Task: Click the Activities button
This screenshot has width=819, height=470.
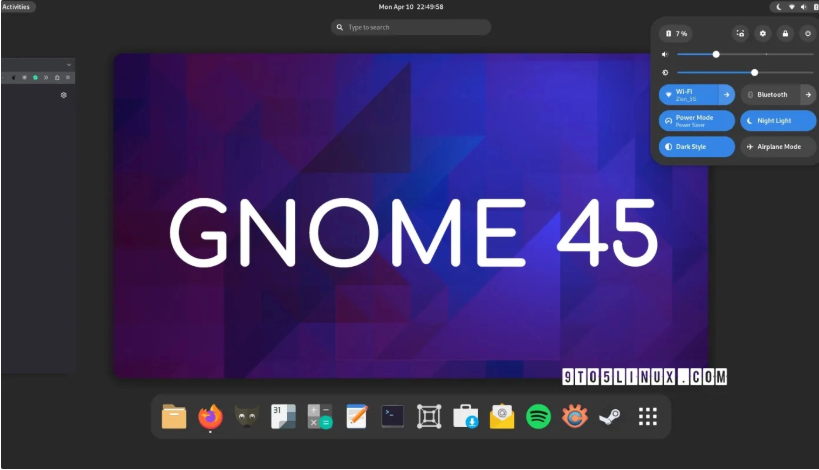Action: pos(16,7)
